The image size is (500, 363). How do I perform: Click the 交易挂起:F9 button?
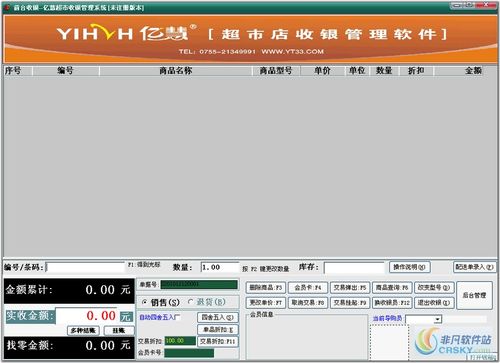pyautogui.click(x=350, y=303)
